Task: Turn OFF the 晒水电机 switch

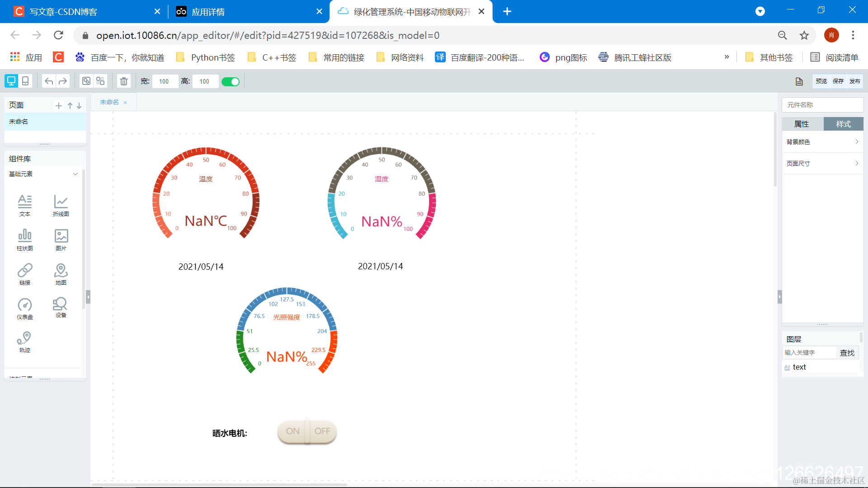Action: point(322,431)
